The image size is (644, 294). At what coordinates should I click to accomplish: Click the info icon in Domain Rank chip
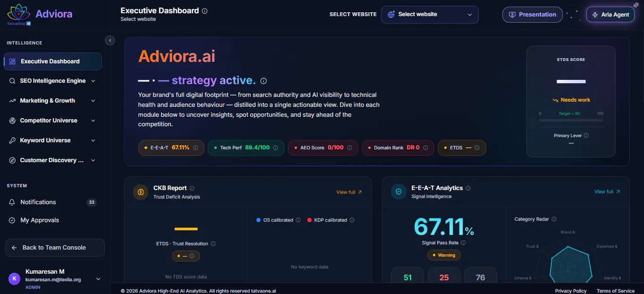click(x=425, y=147)
